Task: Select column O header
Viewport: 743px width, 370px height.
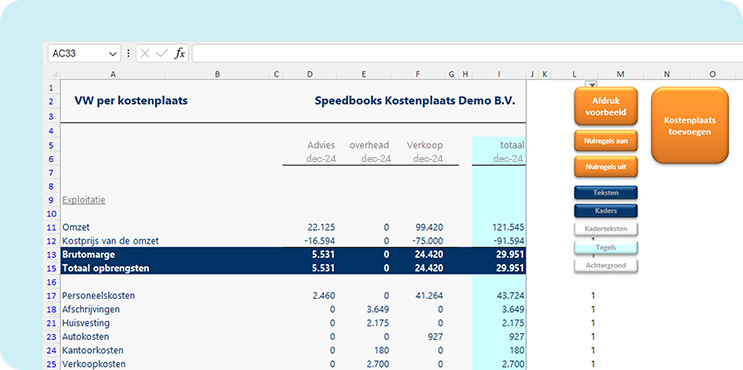Action: (713, 74)
